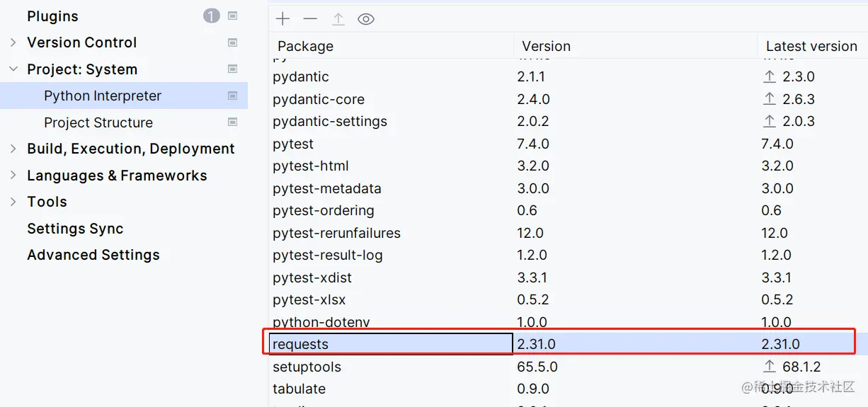Click the Latest version column header
Image resolution: width=868 pixels, height=407 pixels.
[811, 46]
